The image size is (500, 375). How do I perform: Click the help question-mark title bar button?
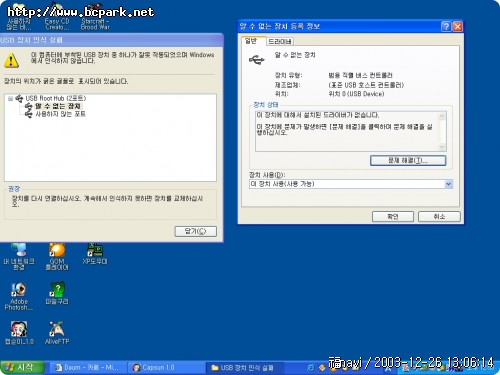[x=446, y=26]
